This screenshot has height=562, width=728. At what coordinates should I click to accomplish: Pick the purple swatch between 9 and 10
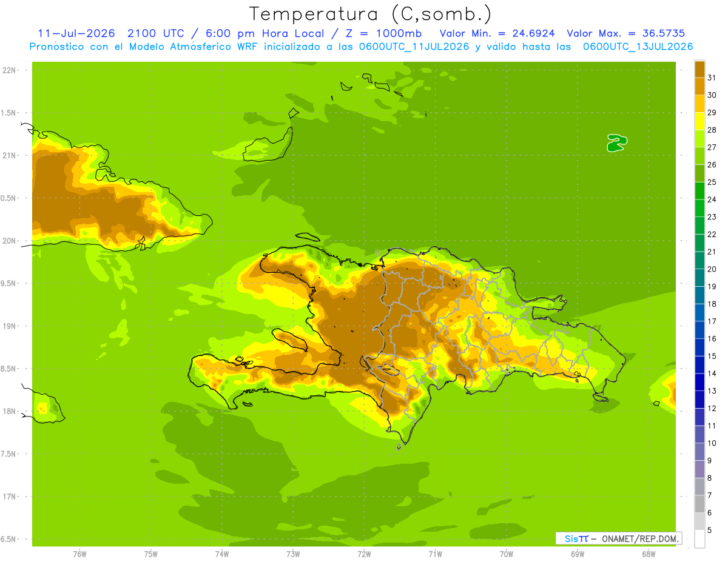tap(699, 452)
